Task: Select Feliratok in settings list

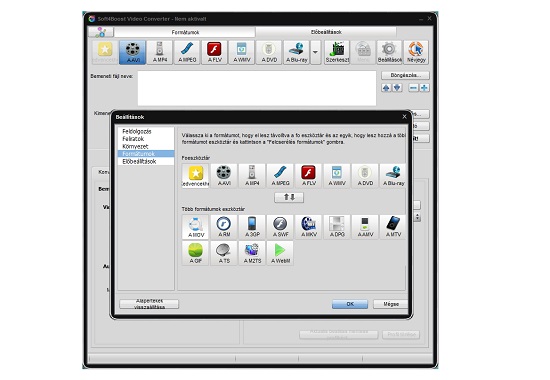Action: (x=146, y=139)
